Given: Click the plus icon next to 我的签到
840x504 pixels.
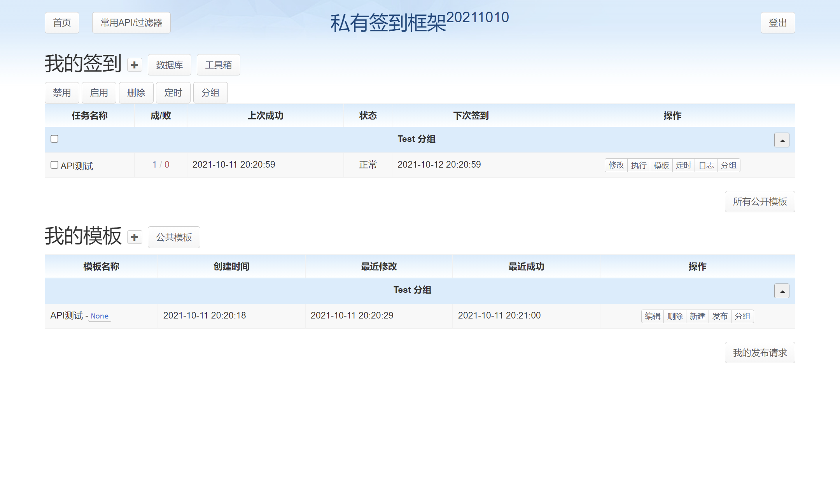Looking at the screenshot, I should [135, 65].
